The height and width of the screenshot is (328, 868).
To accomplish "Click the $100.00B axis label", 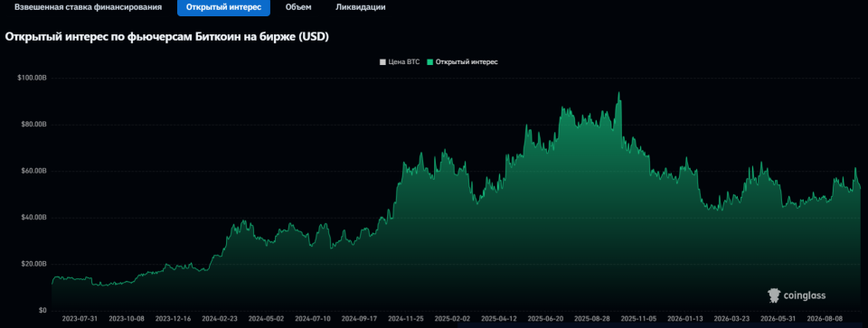I will 33,78.
